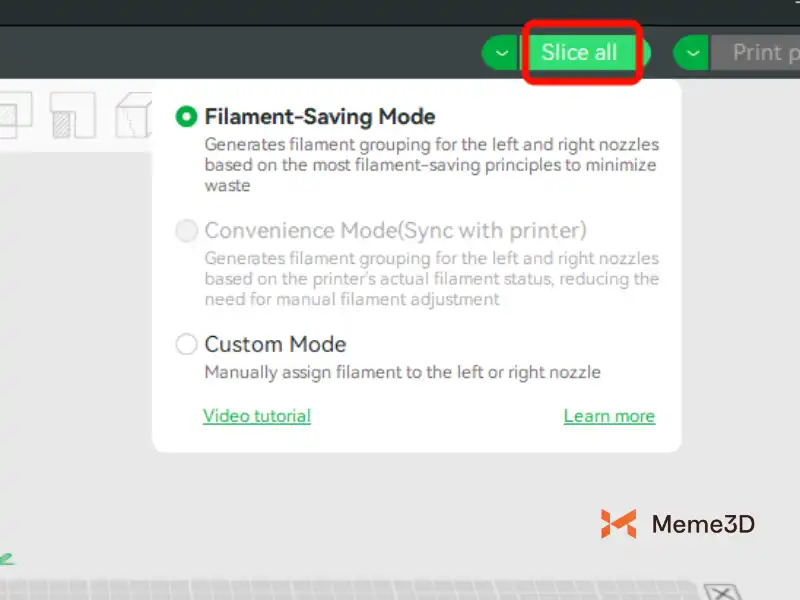Click the hatched notch-block toolbar icon
The image size is (800, 600).
72,116
